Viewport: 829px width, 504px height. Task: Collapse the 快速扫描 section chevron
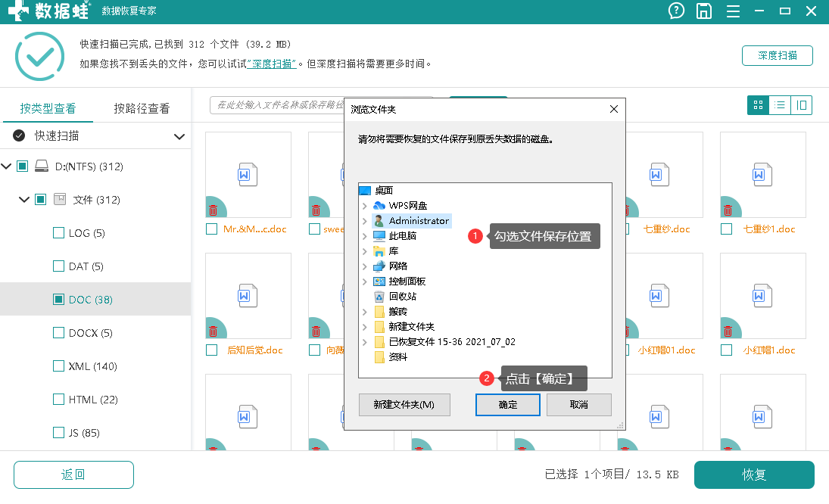(x=179, y=136)
